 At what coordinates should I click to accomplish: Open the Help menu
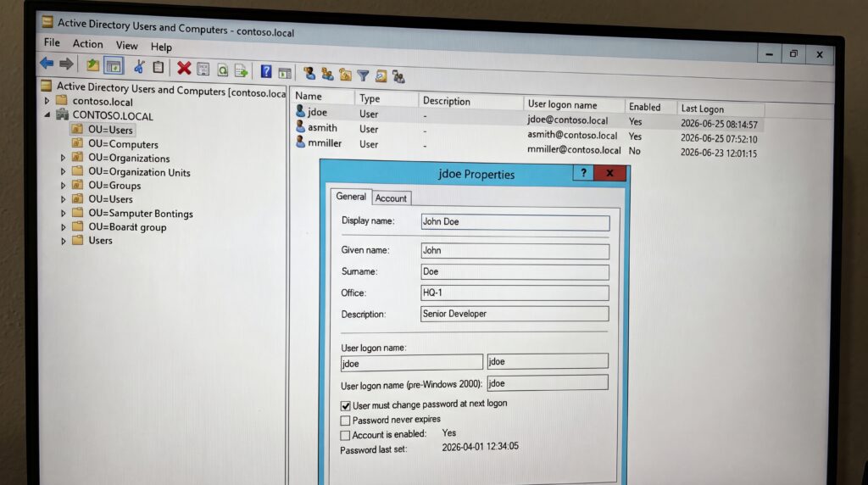161,47
